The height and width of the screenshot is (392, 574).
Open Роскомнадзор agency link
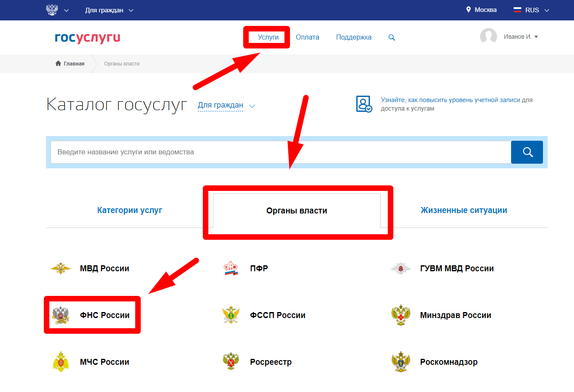pos(449,362)
